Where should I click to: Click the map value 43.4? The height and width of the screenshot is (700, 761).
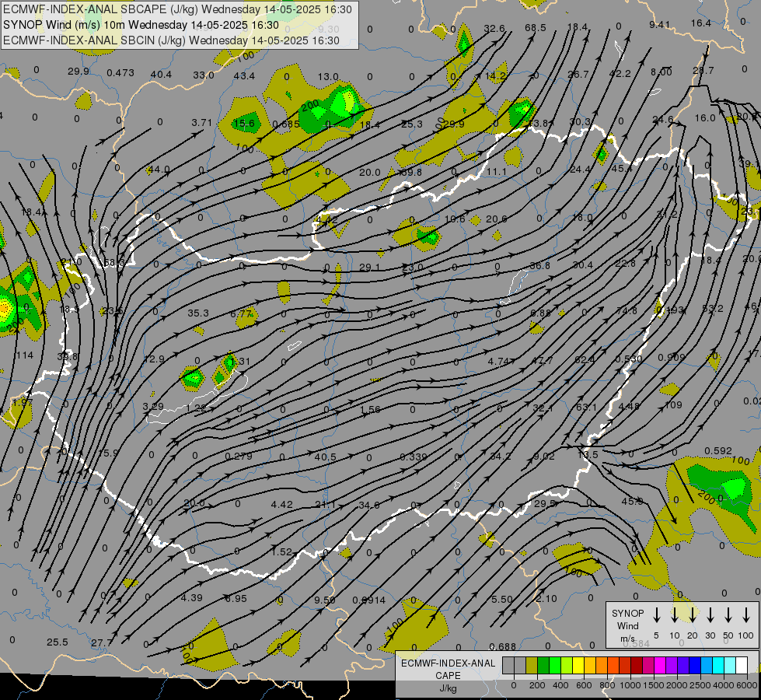click(244, 75)
